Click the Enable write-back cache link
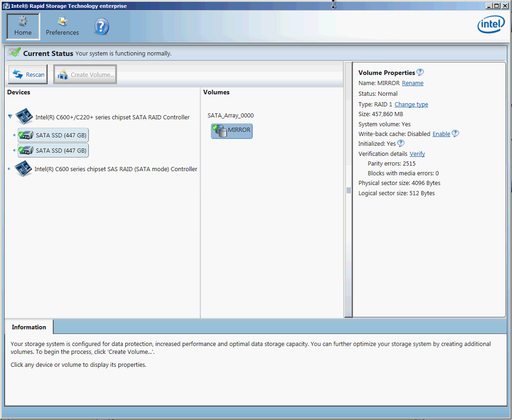 point(441,134)
